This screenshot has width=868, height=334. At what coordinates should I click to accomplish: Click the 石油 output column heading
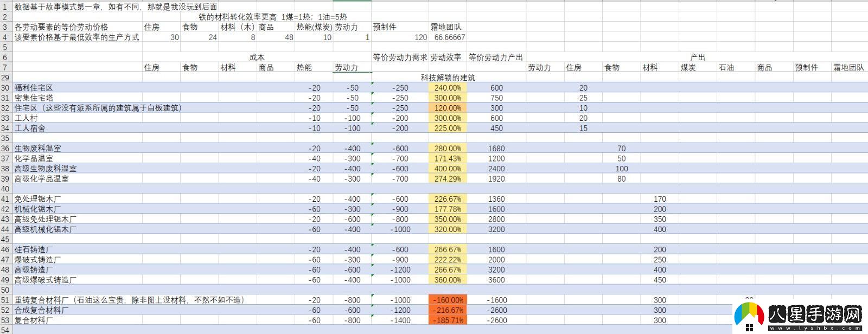click(726, 68)
